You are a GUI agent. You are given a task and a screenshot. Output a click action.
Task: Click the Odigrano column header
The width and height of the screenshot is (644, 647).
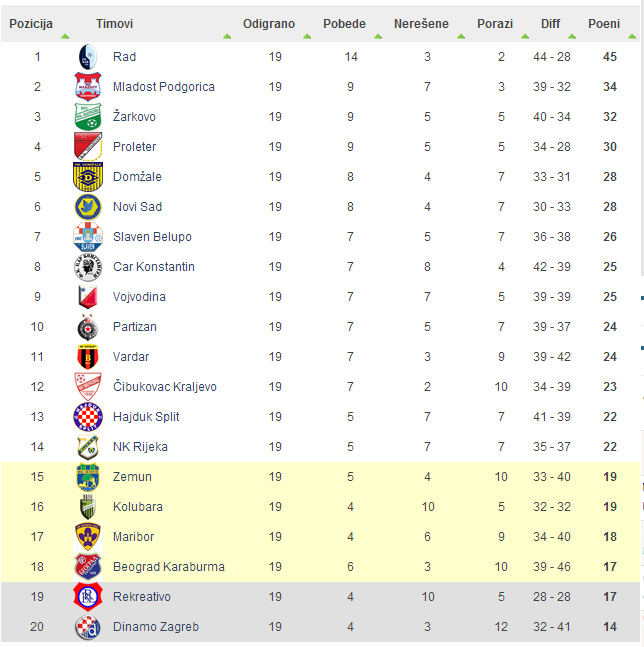(269, 24)
